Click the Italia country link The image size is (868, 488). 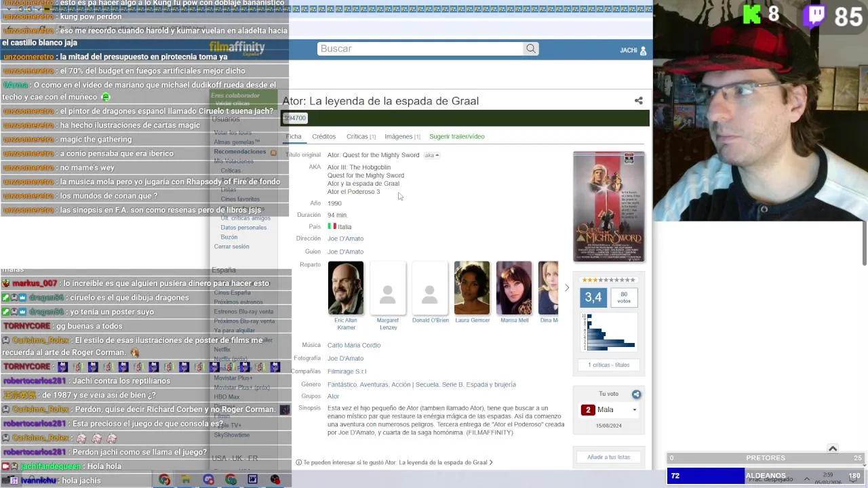click(344, 227)
